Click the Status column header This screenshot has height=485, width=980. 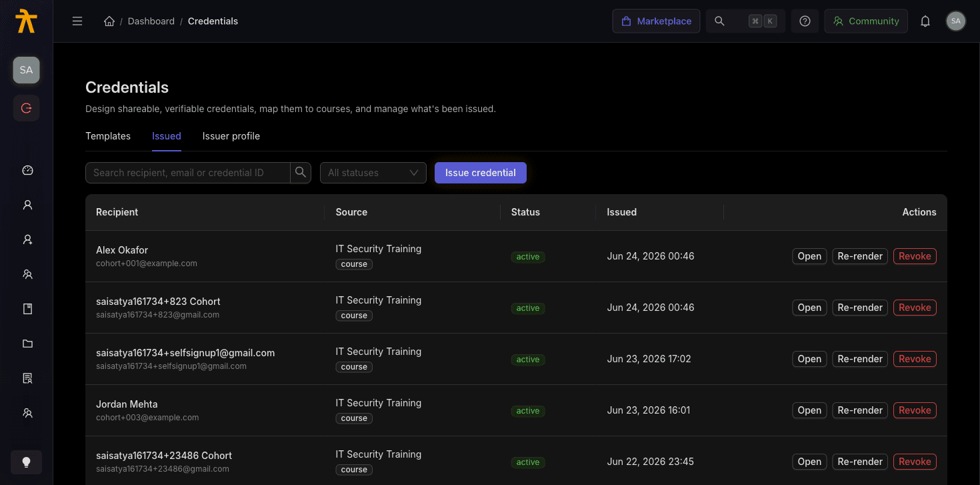pos(525,212)
